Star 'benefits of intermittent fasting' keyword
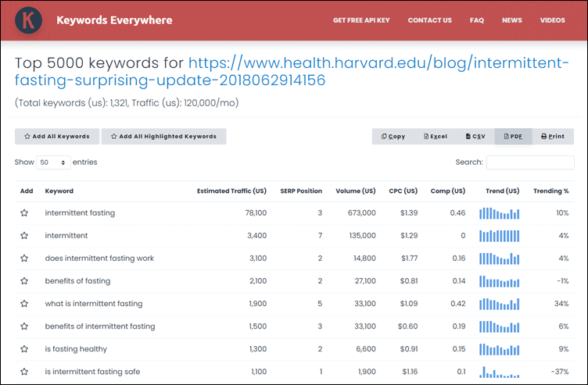 [24, 326]
